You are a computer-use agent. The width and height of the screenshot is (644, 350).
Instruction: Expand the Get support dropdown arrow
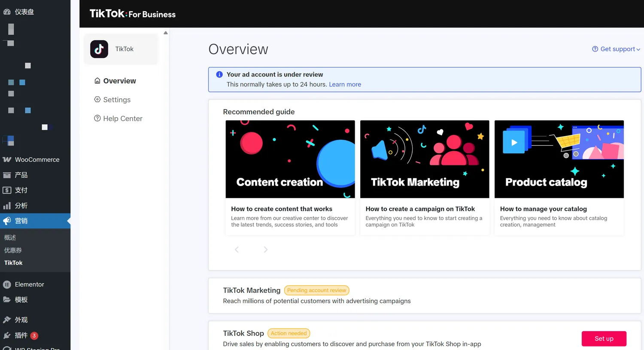[x=638, y=49]
